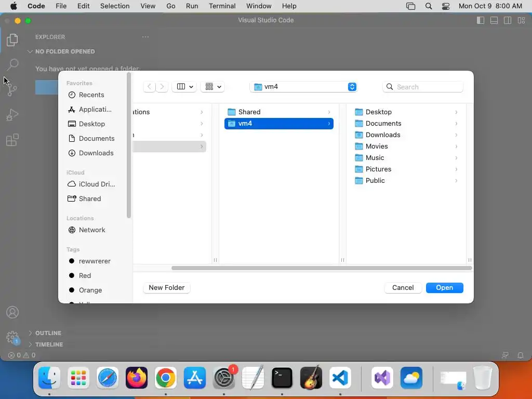The image size is (532, 399).
Task: Open the Extensions view
Action: [x=12, y=140]
